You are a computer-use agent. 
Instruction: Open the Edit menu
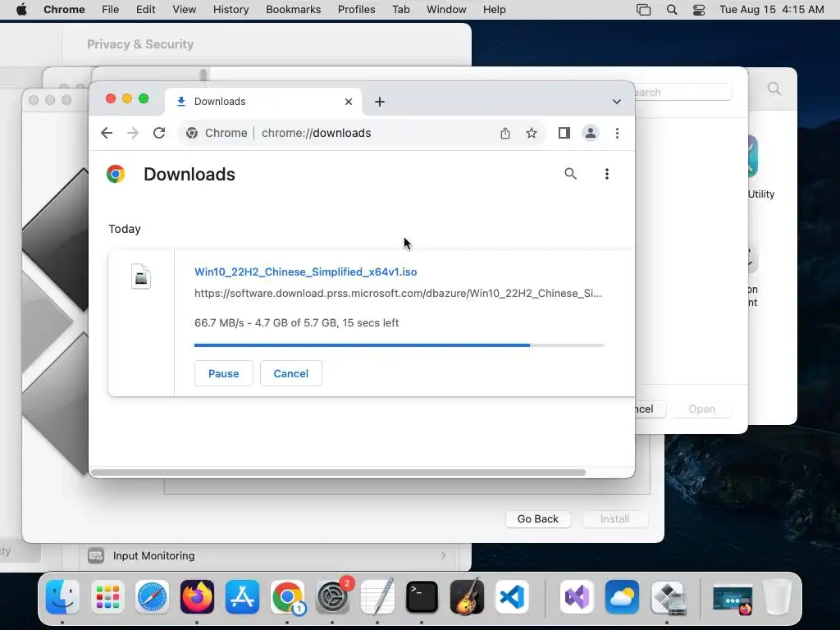[x=145, y=10]
